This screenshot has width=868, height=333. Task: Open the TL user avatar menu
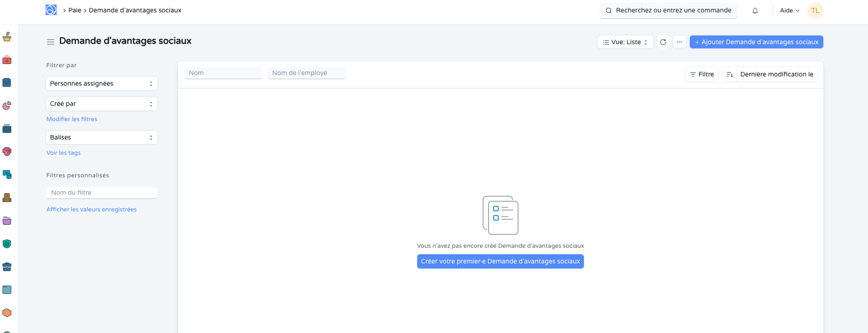(815, 11)
